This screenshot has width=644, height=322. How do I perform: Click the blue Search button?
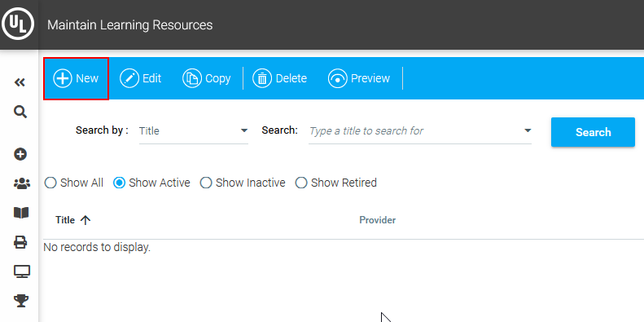pos(593,132)
